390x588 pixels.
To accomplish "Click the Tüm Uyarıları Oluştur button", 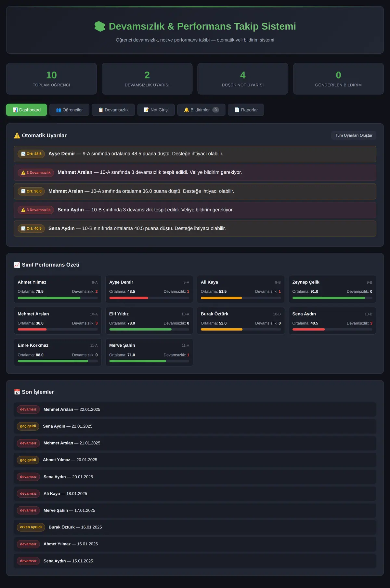I will pos(354,135).
